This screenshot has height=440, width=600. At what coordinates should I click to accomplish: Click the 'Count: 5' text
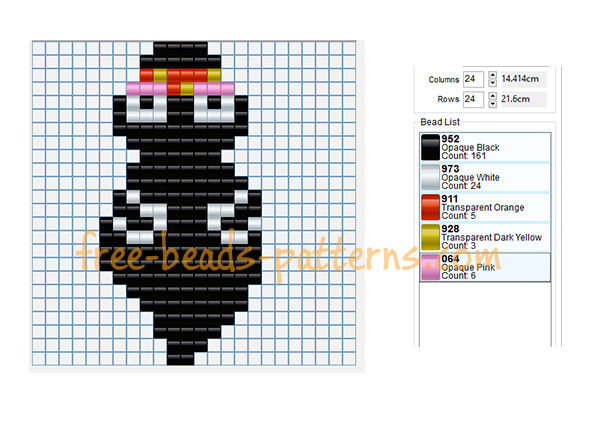(458, 216)
